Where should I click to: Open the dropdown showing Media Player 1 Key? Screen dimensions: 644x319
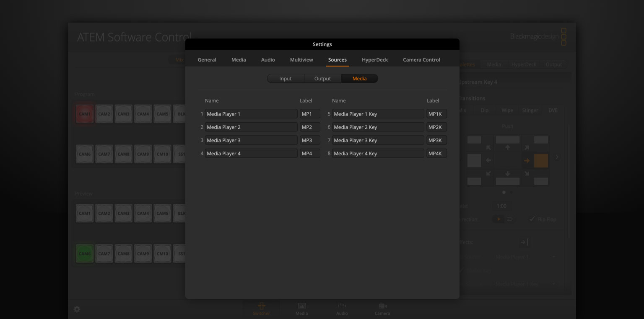click(526, 284)
